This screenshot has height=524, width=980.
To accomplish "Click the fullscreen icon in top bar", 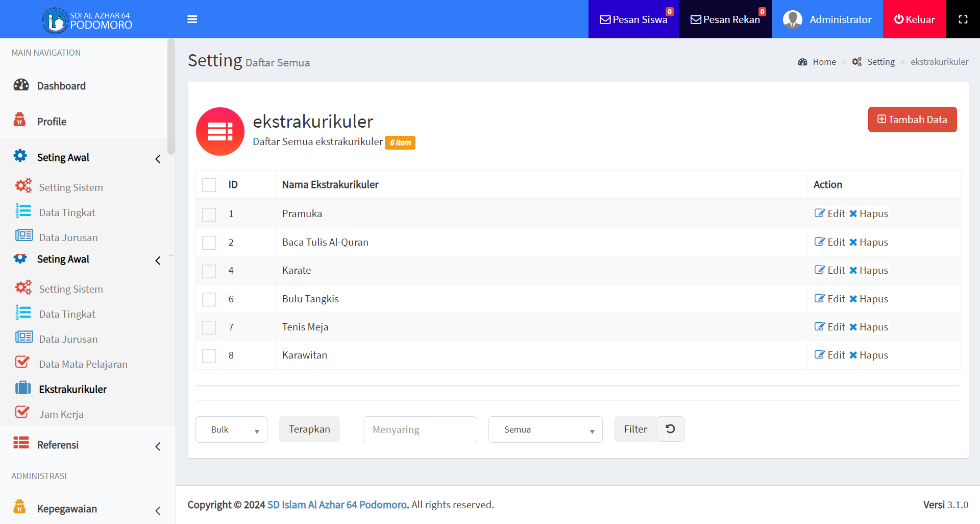I will [x=963, y=19].
